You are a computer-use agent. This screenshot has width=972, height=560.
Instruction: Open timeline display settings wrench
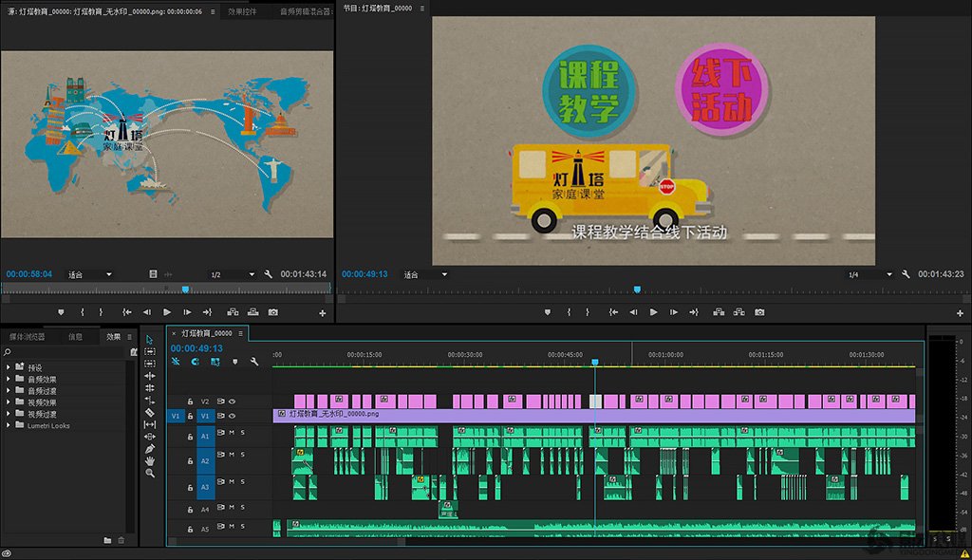254,362
